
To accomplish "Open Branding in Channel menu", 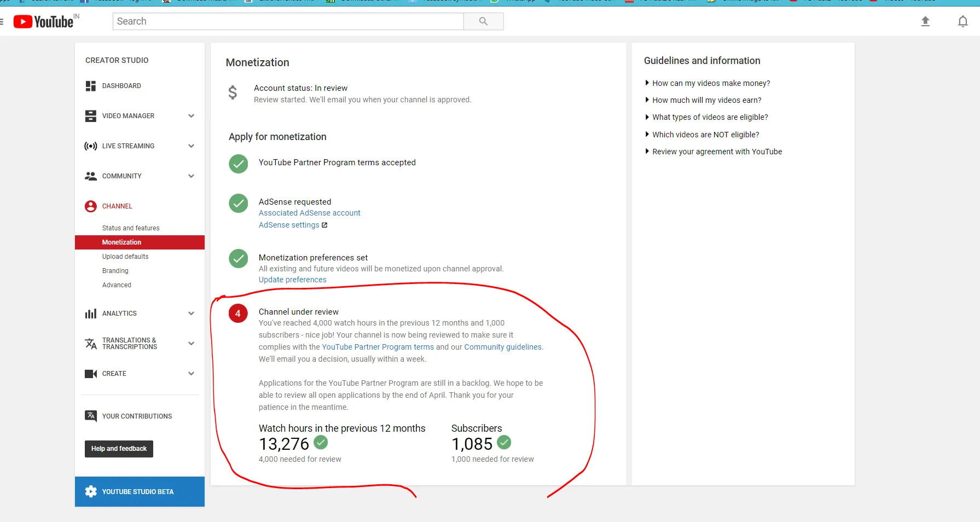I will tap(115, 271).
